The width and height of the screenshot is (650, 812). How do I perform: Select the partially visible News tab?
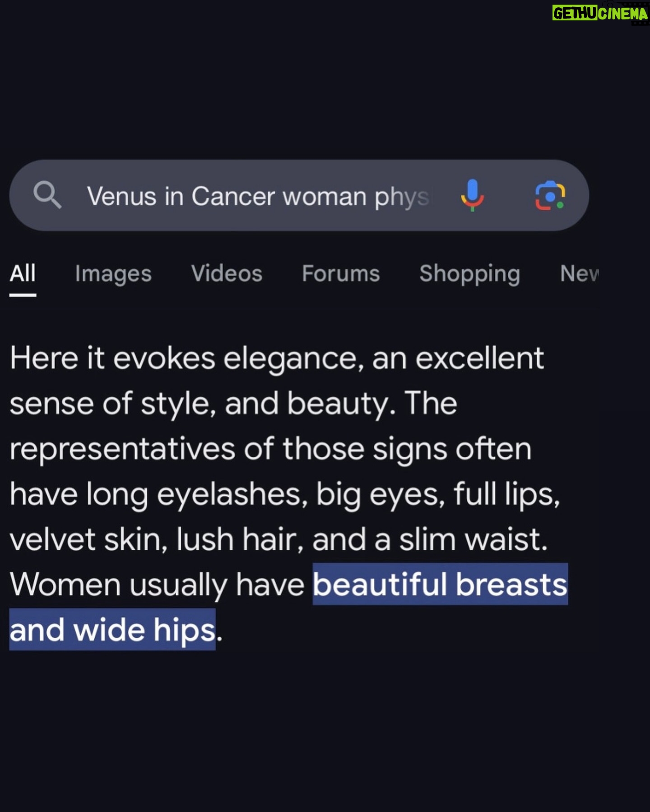tap(580, 273)
